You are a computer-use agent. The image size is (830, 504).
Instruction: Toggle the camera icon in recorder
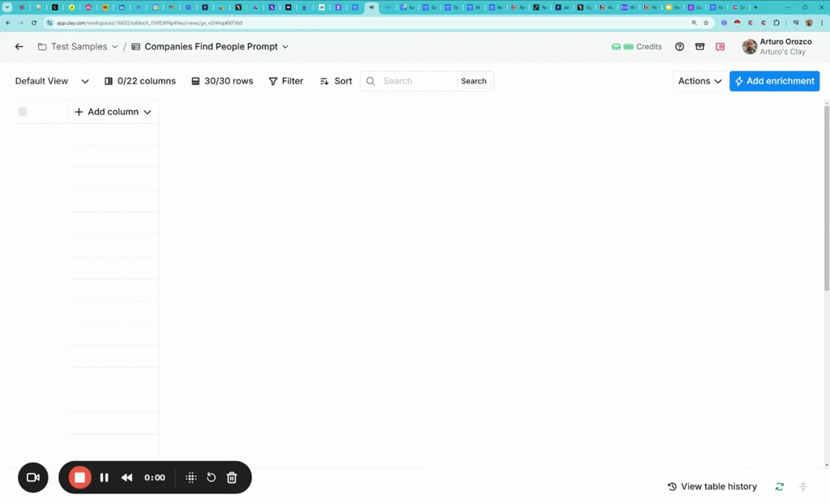tap(33, 477)
